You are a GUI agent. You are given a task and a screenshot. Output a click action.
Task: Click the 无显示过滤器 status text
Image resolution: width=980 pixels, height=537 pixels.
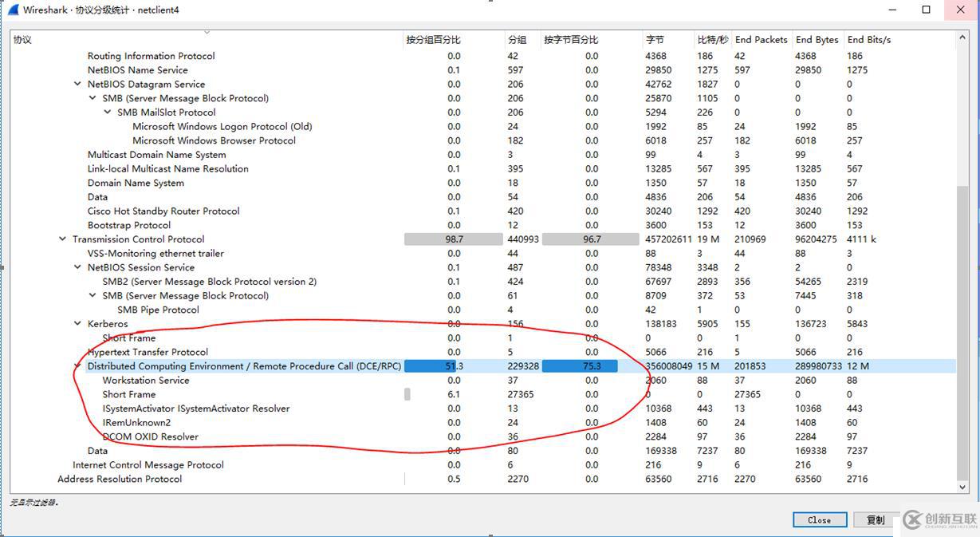coord(34,503)
